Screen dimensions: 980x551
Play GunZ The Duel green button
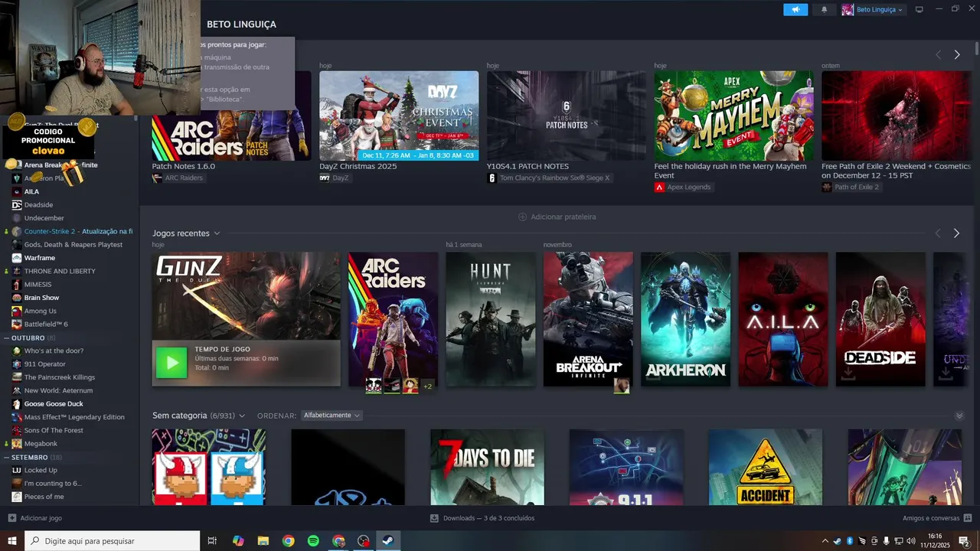pos(171,362)
